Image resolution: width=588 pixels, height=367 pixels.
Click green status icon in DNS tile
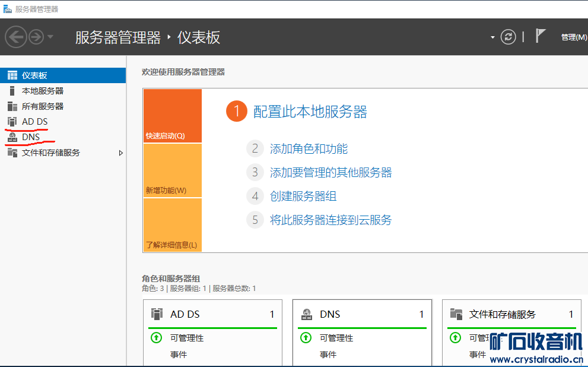pos(306,338)
